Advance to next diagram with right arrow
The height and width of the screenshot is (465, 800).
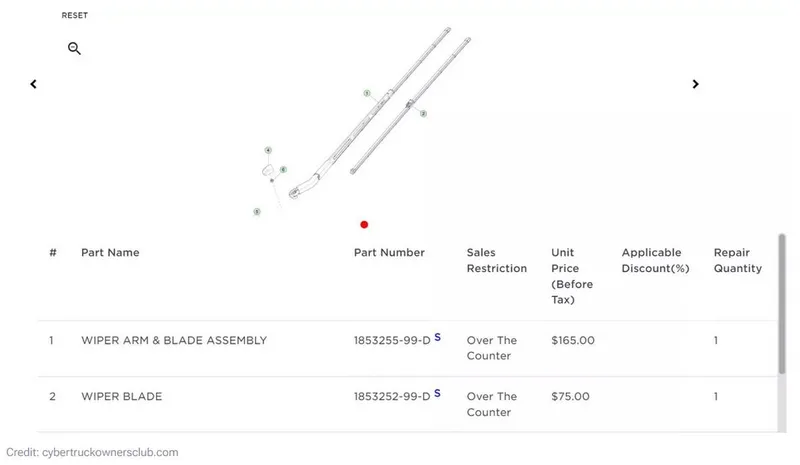coord(696,85)
